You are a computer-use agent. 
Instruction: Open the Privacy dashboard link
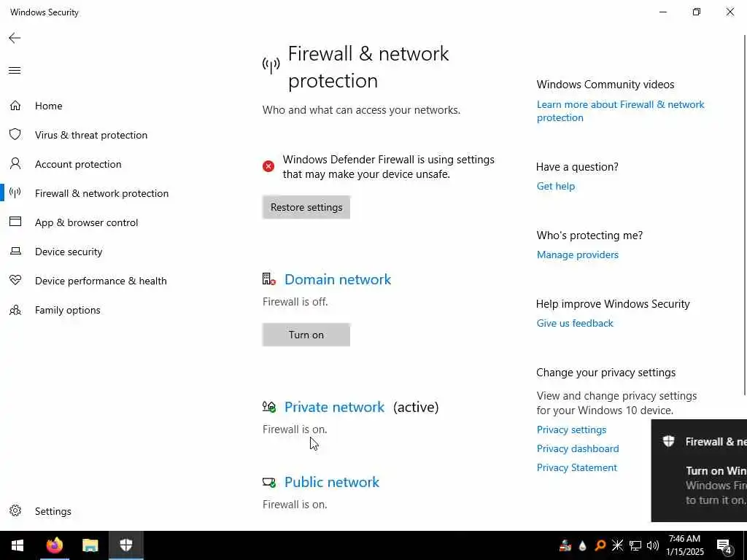pos(577,448)
